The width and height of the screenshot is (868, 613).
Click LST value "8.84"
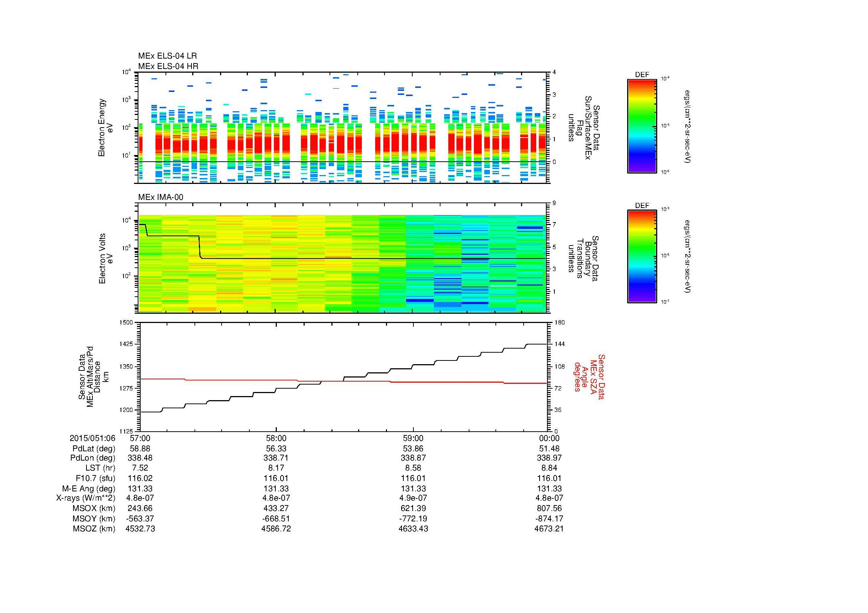549,468
